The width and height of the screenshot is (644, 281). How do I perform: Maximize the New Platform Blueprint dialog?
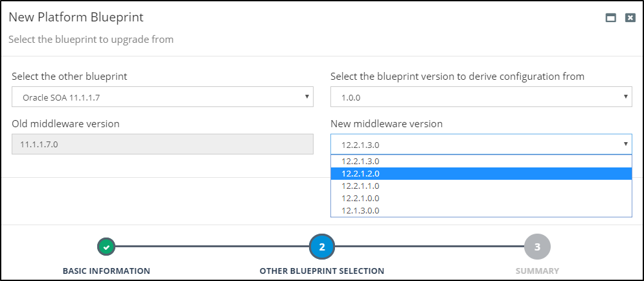[610, 18]
